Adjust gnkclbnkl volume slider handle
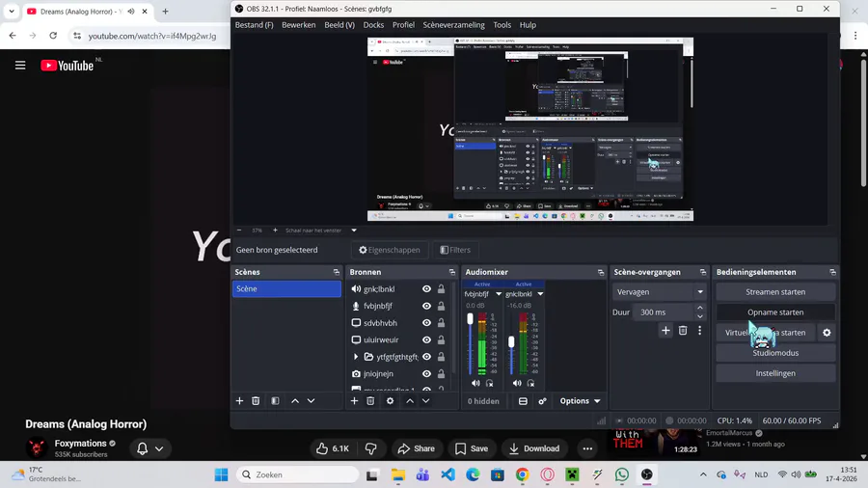 pyautogui.click(x=511, y=342)
